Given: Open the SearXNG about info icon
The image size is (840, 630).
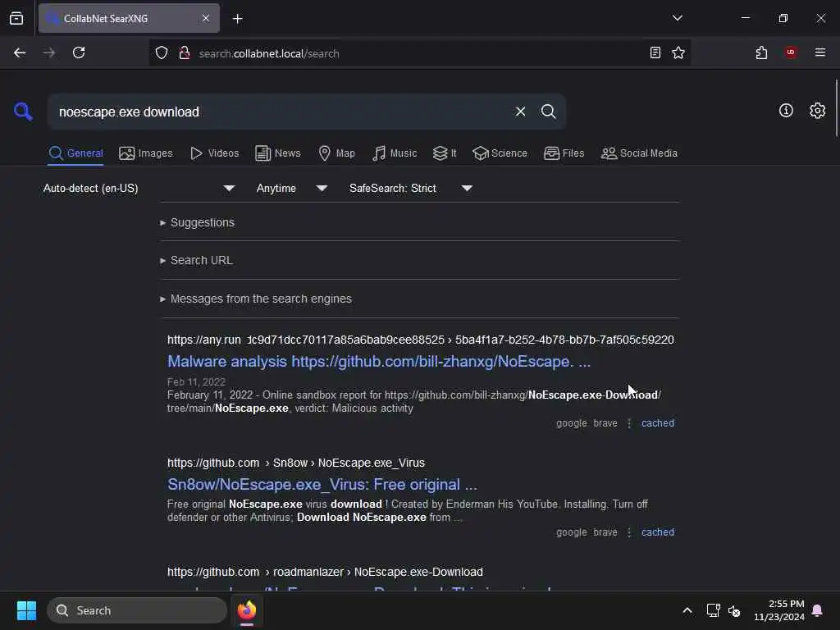Looking at the screenshot, I should 786,111.
